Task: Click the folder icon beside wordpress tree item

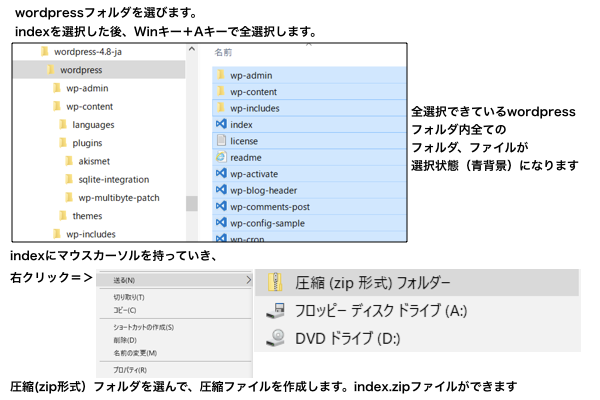Action: (51, 70)
